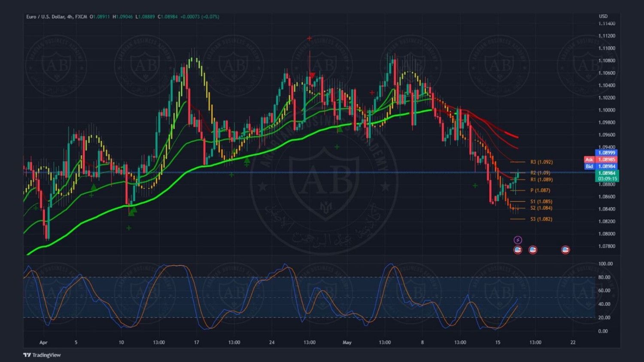Click the 20.00 oscillator scale label
Image resolution: width=644 pixels, height=362 pixels.
604,318
